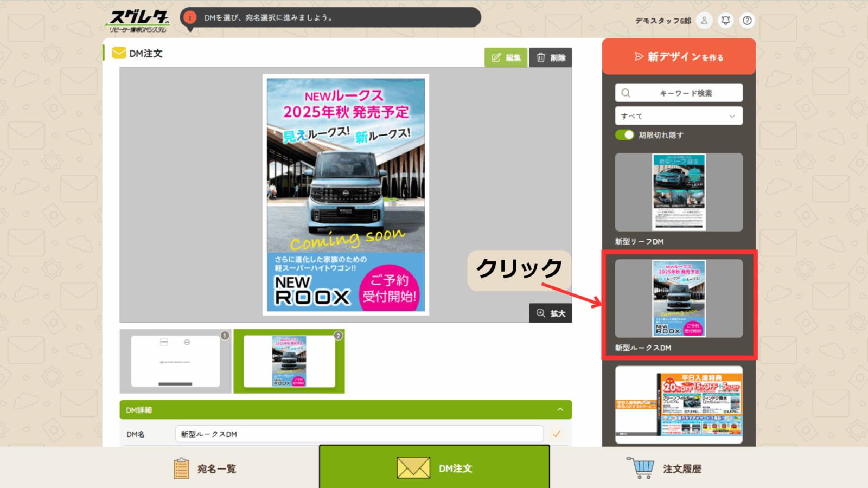Toggle the 期限切れ隠す switch
The image size is (868, 488).
pyautogui.click(x=624, y=135)
